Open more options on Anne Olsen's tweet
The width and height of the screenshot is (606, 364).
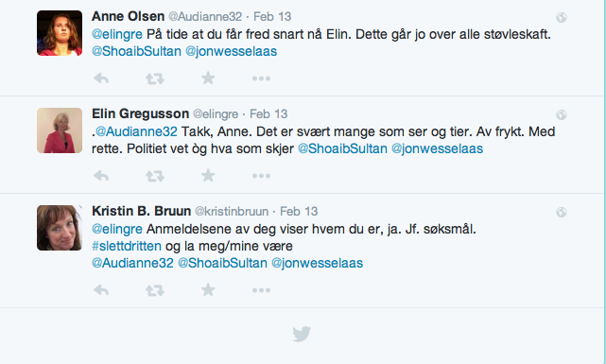tap(261, 78)
